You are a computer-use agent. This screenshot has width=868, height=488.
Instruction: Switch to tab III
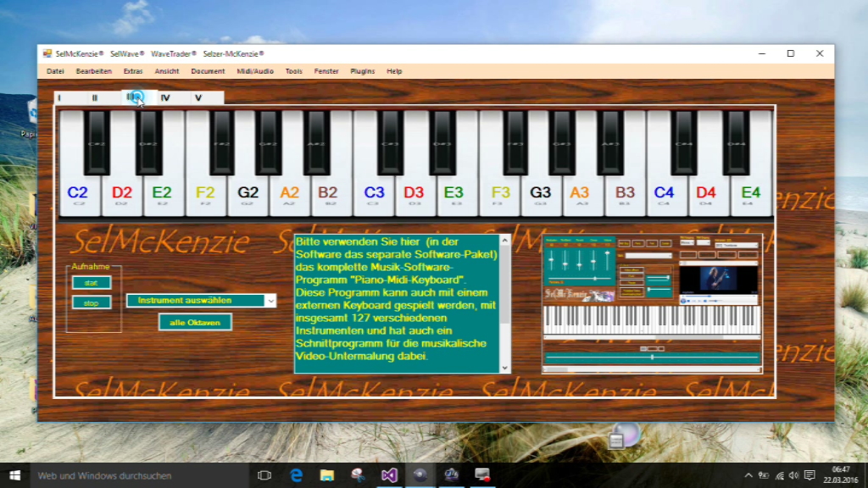click(140, 98)
